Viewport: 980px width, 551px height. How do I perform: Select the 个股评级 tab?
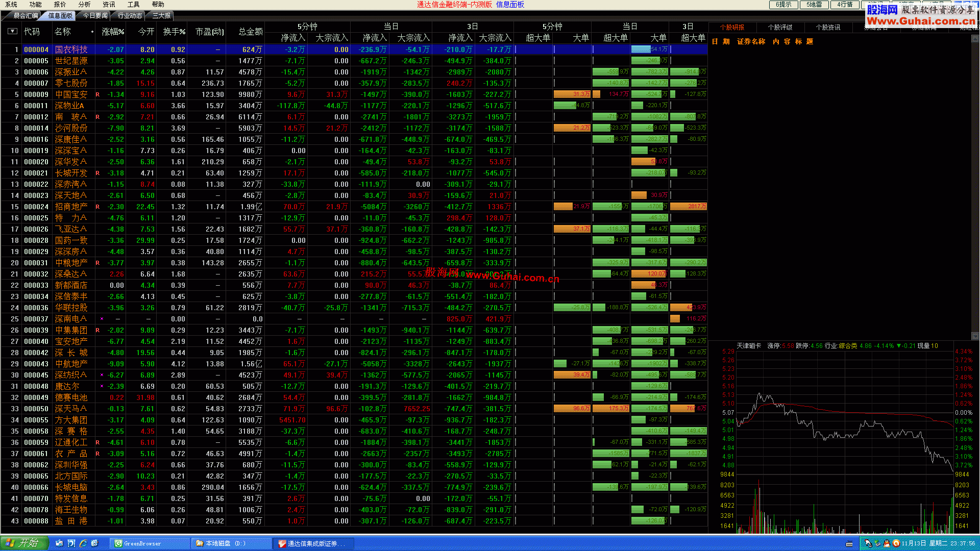pos(780,28)
